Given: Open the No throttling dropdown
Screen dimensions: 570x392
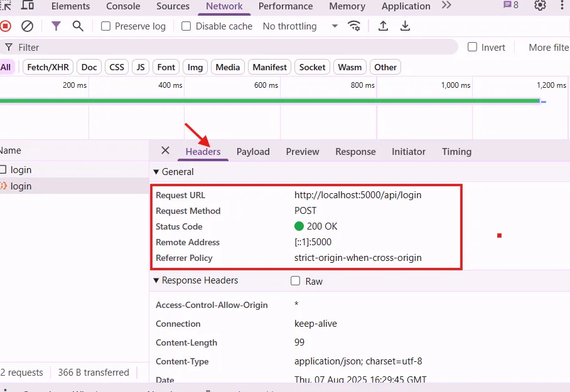Looking at the screenshot, I should [x=300, y=26].
